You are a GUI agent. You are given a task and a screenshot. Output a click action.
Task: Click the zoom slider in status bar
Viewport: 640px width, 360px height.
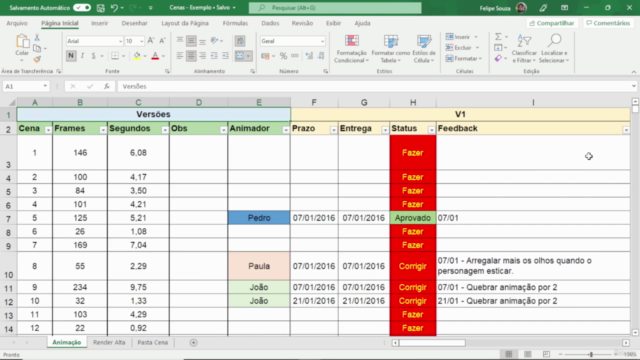[591, 354]
